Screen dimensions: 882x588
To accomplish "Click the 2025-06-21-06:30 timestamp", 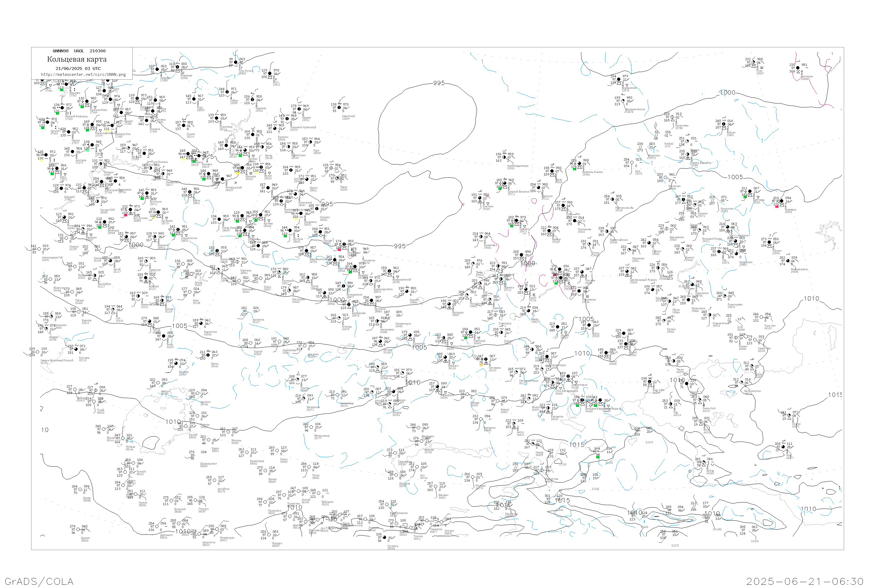I will [x=805, y=581].
